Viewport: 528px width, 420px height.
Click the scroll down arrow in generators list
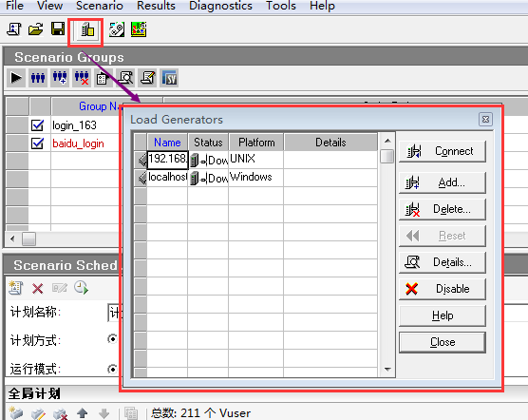coord(387,370)
